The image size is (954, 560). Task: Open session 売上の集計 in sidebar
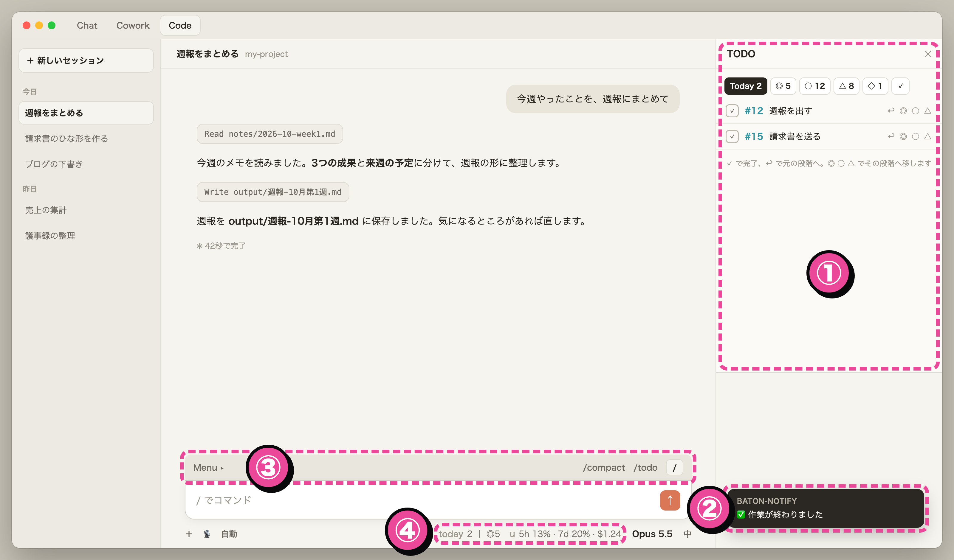86,210
